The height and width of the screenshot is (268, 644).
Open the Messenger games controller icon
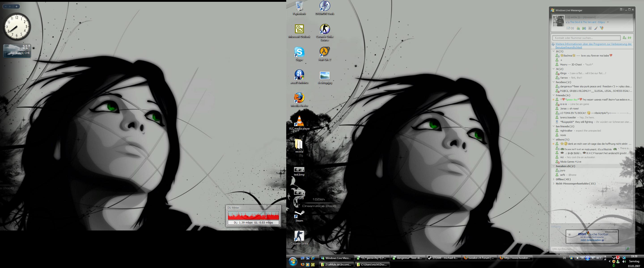[x=584, y=28]
